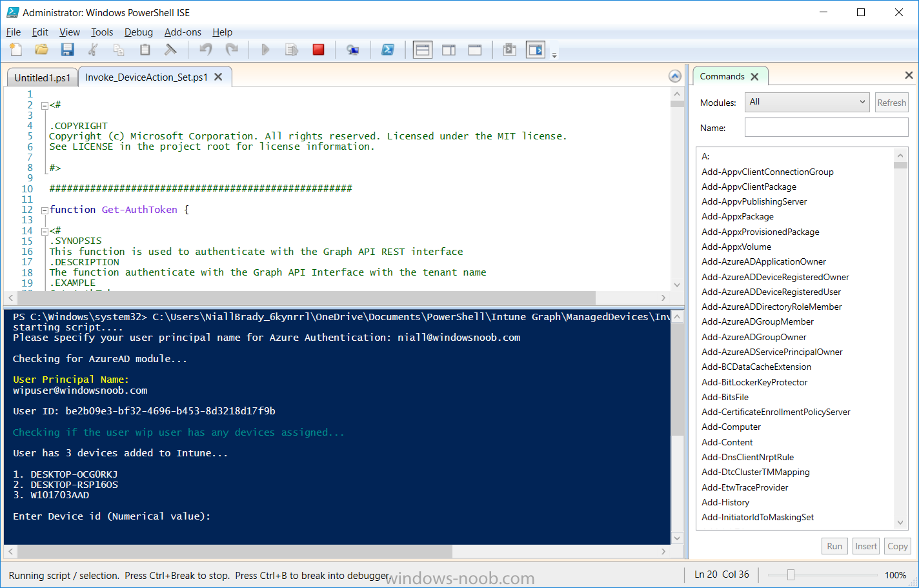This screenshot has width=919, height=588.
Task: Select Add-DnsClientNrptRule command
Action: (x=747, y=457)
